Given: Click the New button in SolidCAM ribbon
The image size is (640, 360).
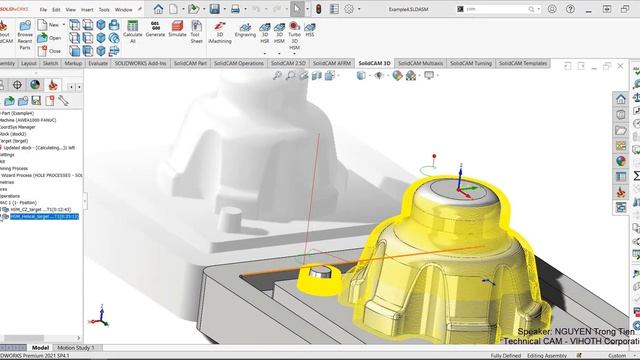Looking at the screenshot, I should pyautogui.click(x=49, y=25).
